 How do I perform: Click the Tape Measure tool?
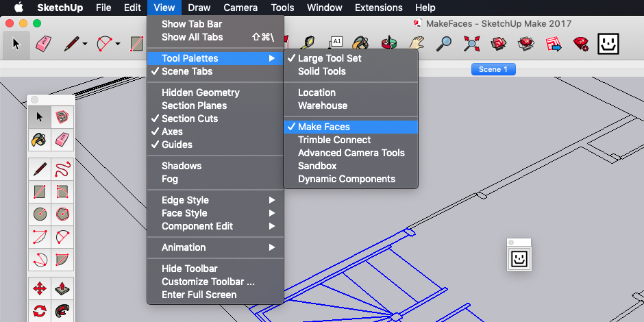click(308, 43)
